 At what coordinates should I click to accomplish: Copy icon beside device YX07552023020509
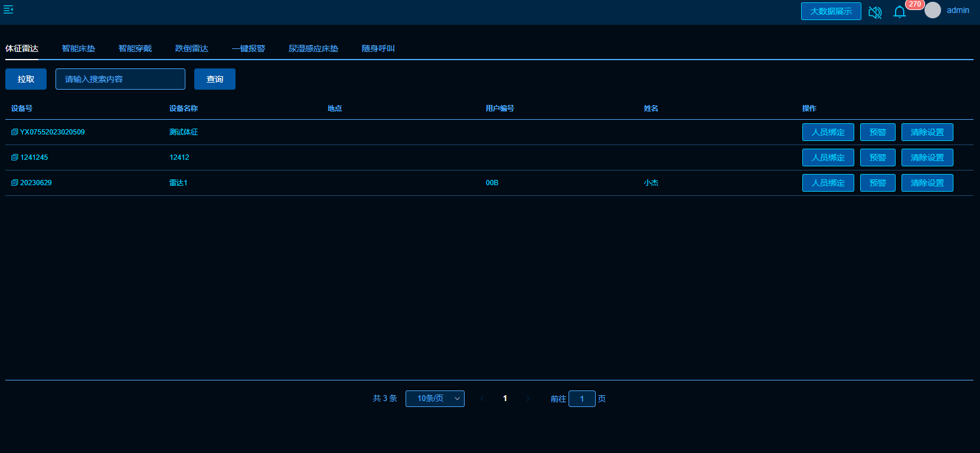click(x=15, y=132)
